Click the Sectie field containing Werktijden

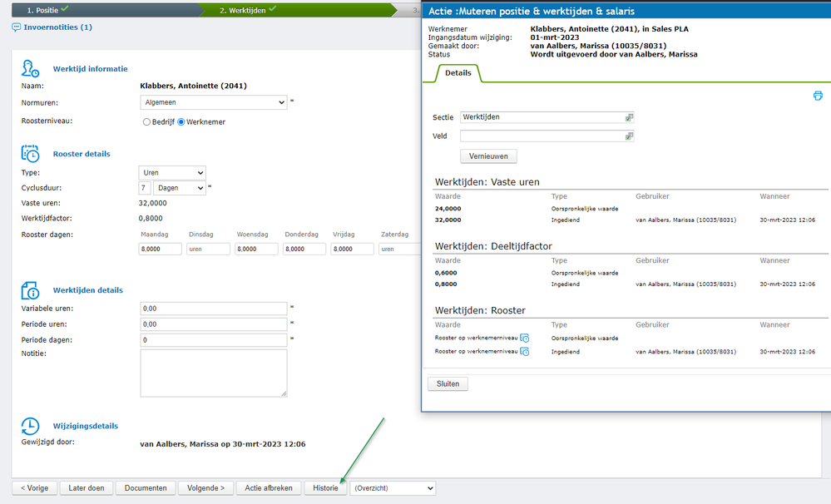[547, 117]
